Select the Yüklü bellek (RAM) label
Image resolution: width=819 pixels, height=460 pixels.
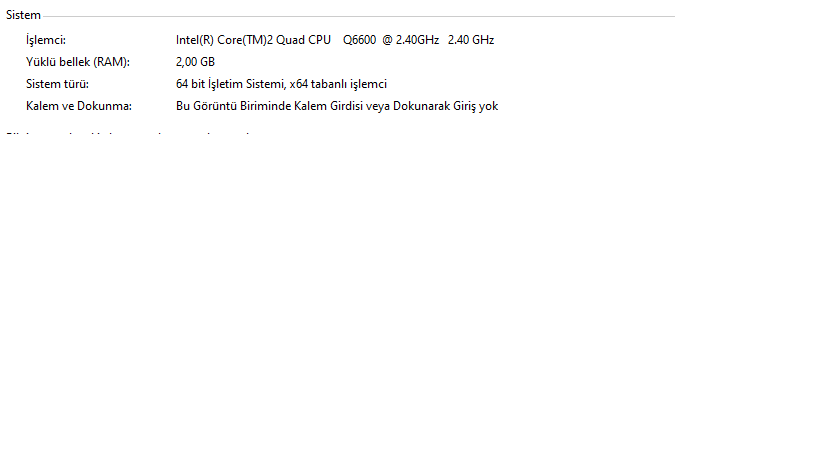pyautogui.click(x=78, y=62)
